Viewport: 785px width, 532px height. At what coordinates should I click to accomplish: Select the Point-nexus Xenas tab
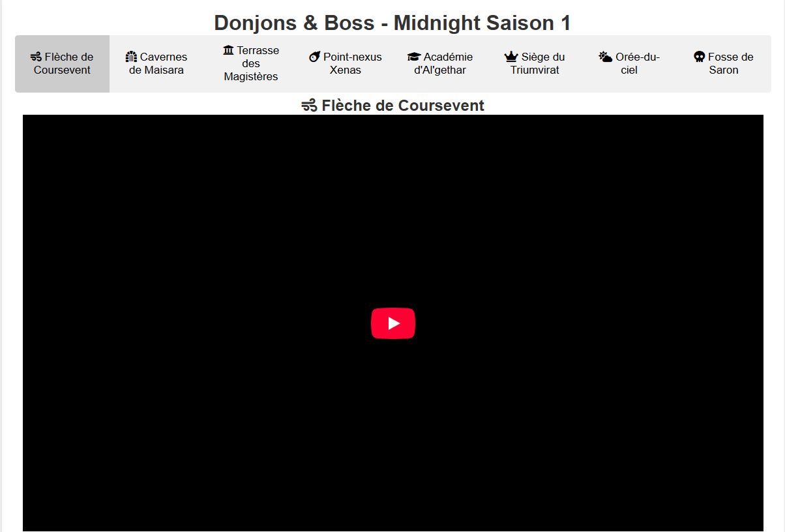[346, 64]
